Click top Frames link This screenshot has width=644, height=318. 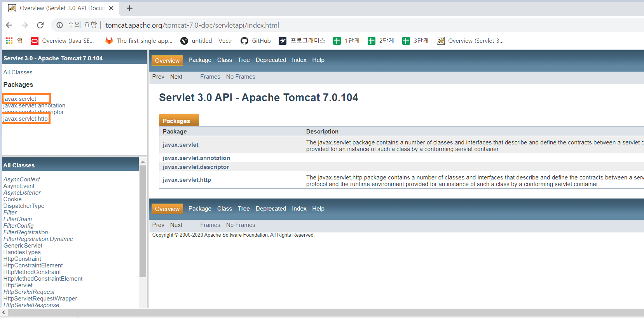210,77
